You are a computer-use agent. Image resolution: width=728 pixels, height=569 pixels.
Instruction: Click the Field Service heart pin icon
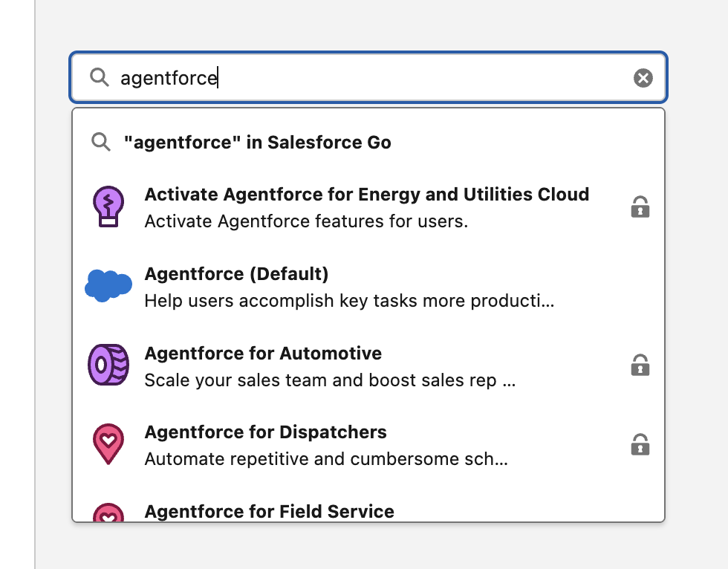108,513
